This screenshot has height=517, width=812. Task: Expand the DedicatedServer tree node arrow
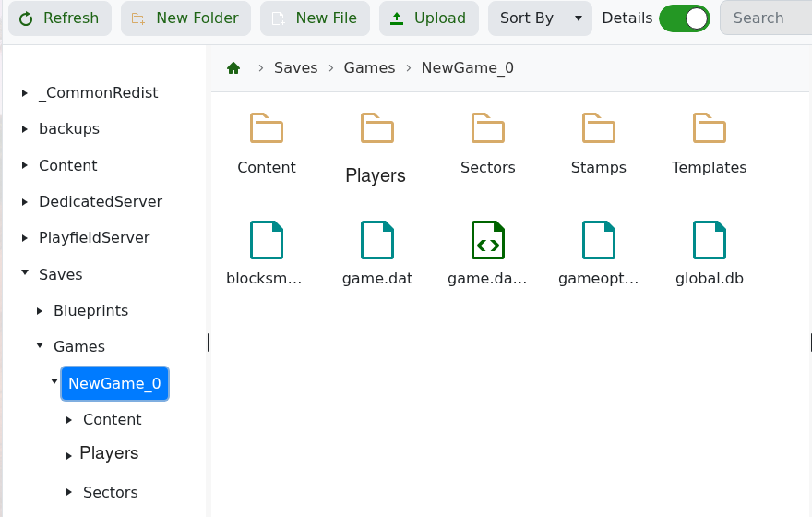pos(24,202)
